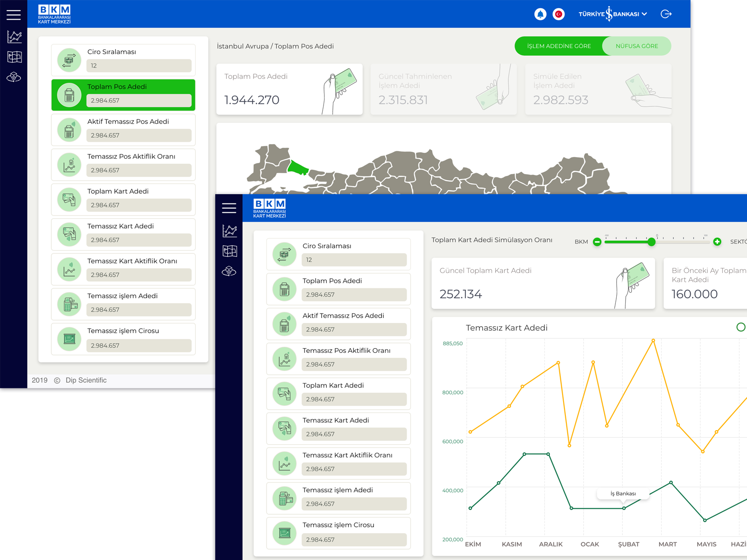Click green line first data point at EKİM
The width and height of the screenshot is (747, 560).
coord(470,508)
